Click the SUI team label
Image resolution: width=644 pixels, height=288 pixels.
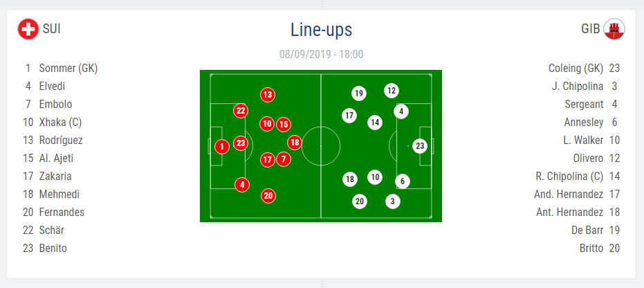point(52,29)
